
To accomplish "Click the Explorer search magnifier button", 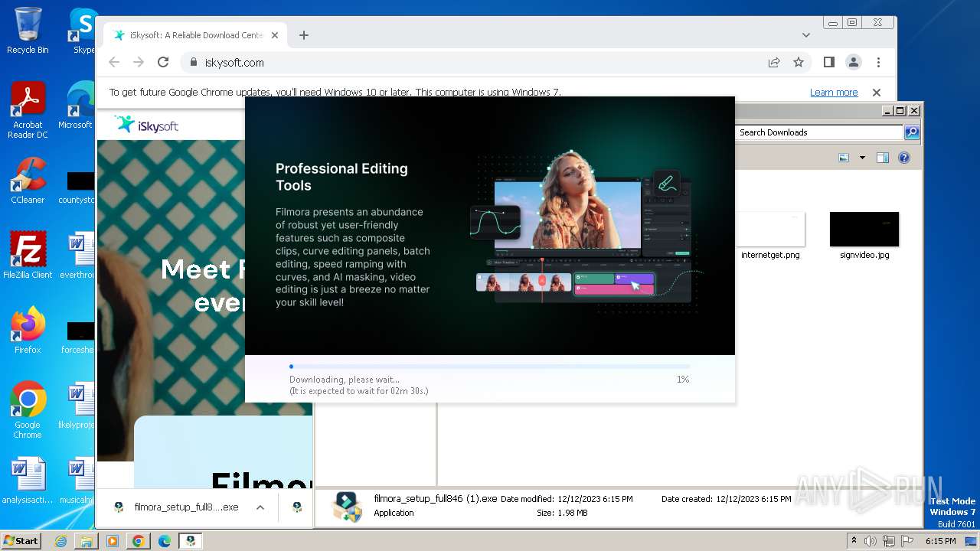I will click(x=912, y=132).
